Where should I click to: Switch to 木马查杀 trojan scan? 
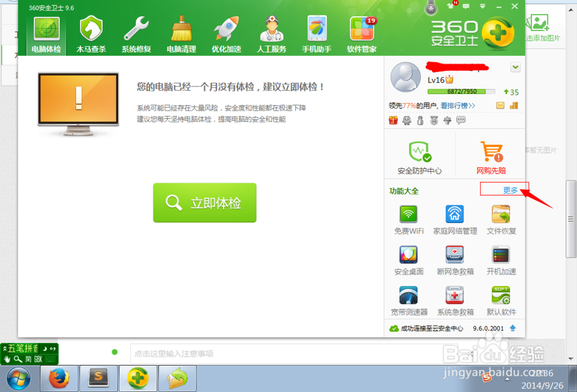pos(91,35)
